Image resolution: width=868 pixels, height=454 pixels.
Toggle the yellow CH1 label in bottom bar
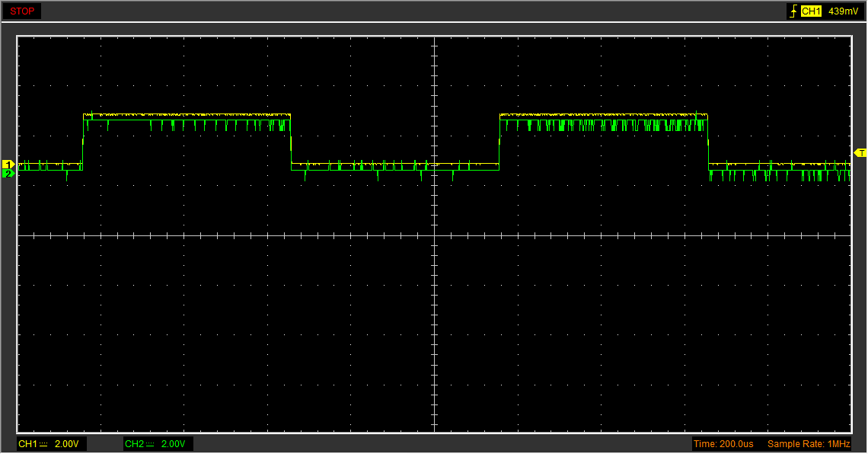pos(27,444)
